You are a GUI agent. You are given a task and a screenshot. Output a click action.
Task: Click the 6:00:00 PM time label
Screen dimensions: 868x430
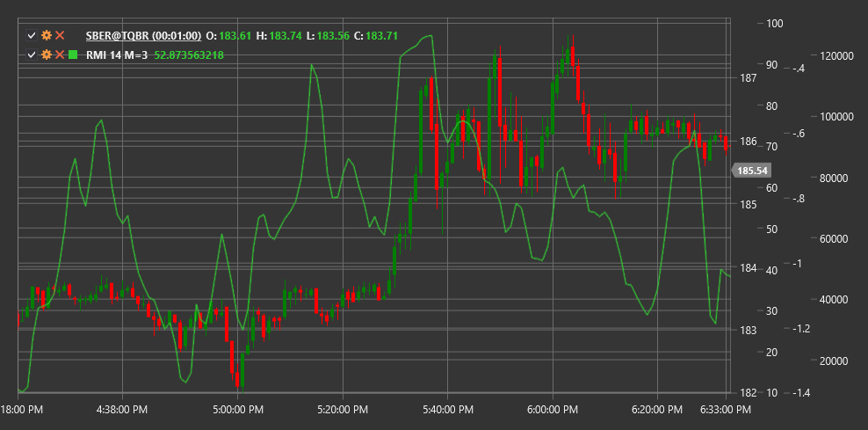(x=553, y=411)
